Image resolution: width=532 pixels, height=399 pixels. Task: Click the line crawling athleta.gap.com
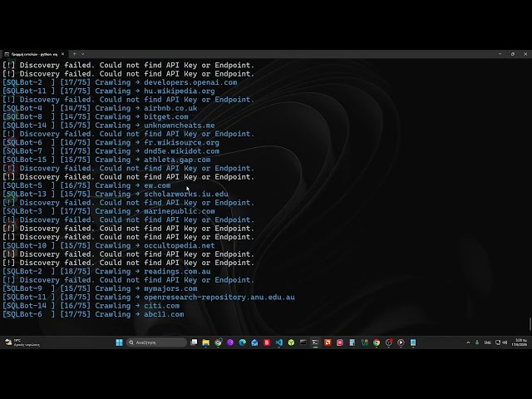click(x=106, y=160)
